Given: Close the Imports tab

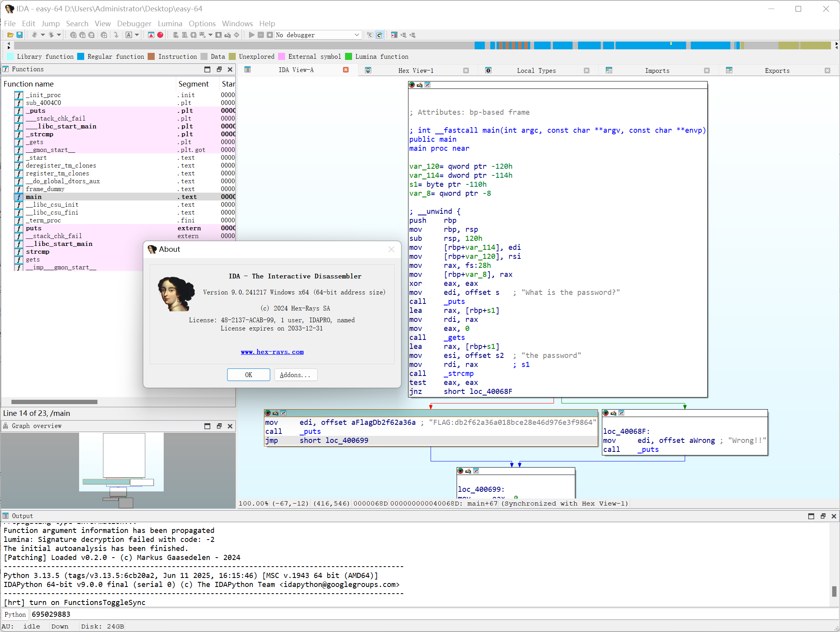Looking at the screenshot, I should pos(707,70).
